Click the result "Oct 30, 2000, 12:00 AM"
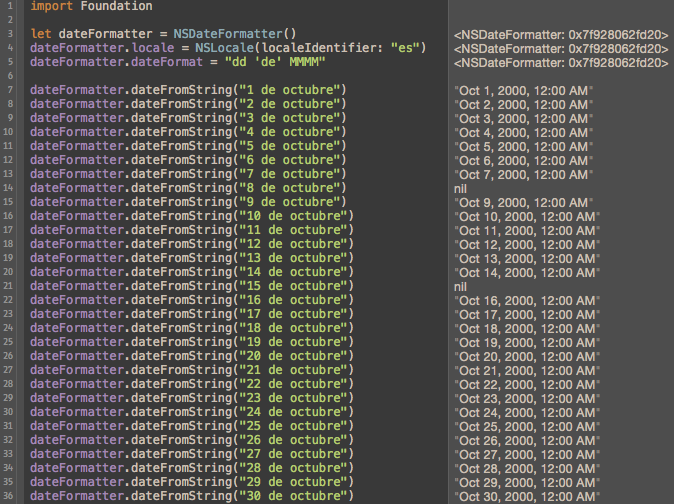The height and width of the screenshot is (504, 674). 527,497
